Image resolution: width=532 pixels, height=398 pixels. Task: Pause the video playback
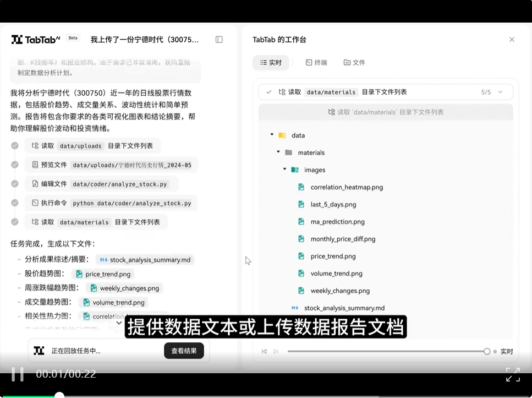click(18, 374)
